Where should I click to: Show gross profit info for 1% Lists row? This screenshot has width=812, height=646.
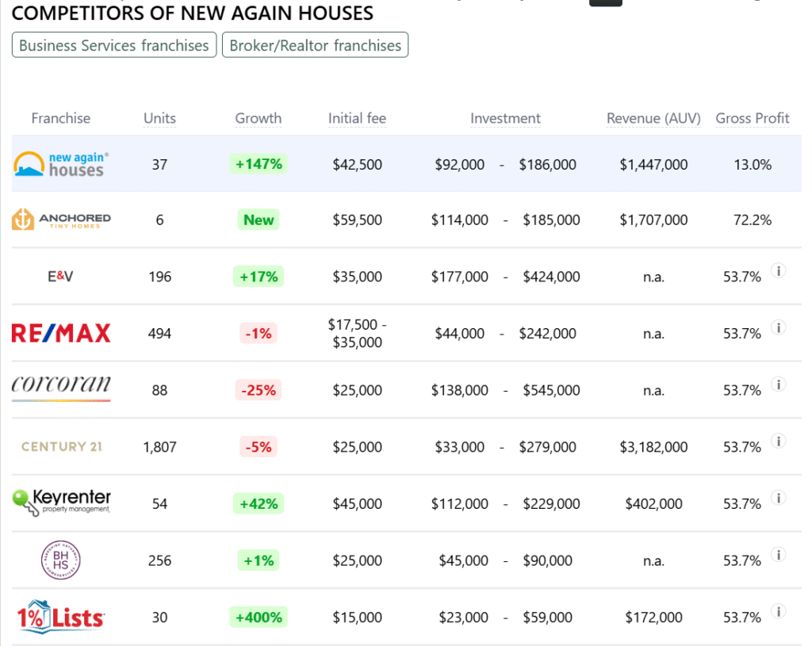pos(779,611)
